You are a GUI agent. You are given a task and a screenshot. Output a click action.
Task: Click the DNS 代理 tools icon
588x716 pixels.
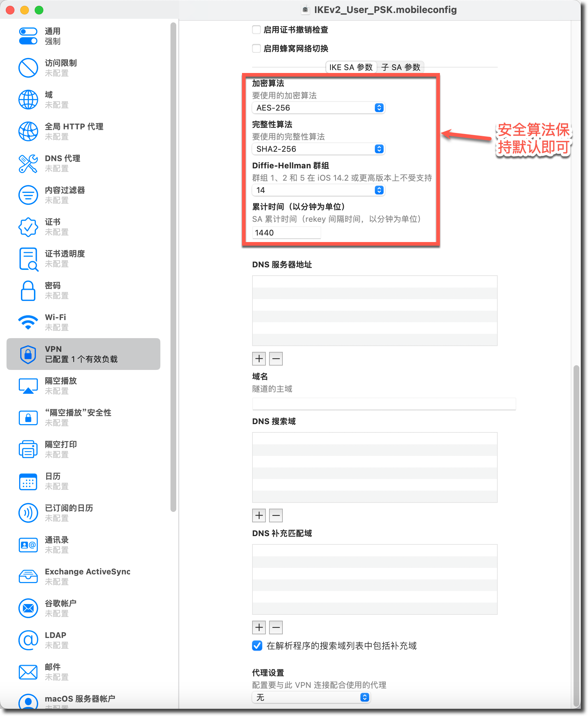[28, 163]
